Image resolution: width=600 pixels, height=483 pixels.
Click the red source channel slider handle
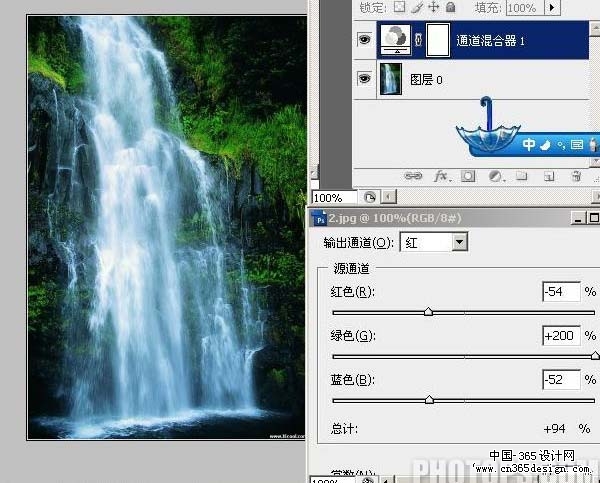[429, 312]
